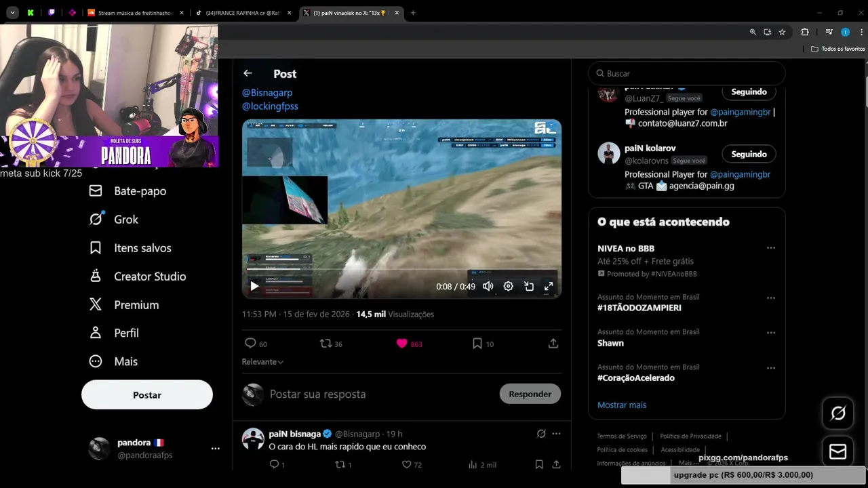
Task: Open Grok in the sidebar
Action: pos(114,220)
